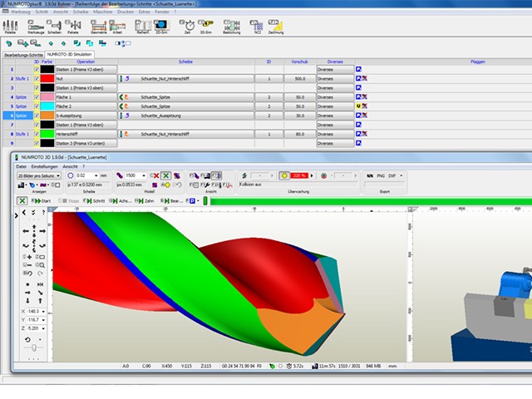Viewport: 532px width, 399px height.
Task: Open the Arbeit toolbar icon
Action: (x=117, y=27)
